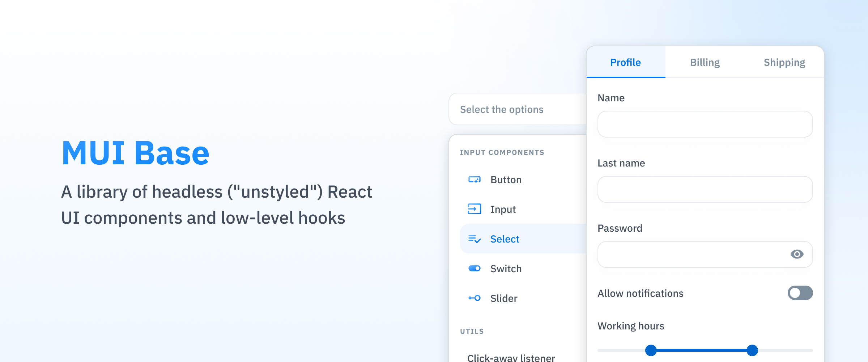Image resolution: width=868 pixels, height=362 pixels.
Task: Toggle password visibility in Password field
Action: (797, 254)
